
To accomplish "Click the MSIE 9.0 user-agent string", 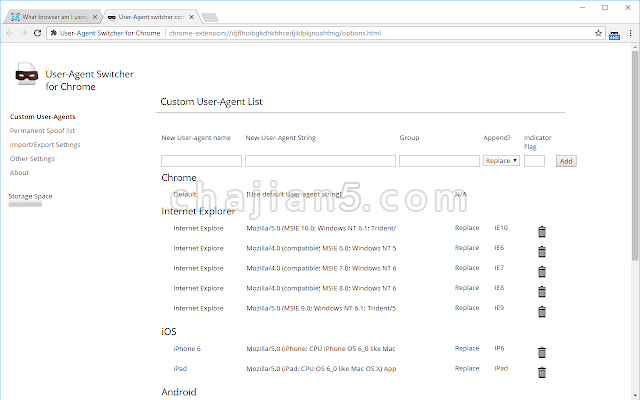I will [x=321, y=308].
